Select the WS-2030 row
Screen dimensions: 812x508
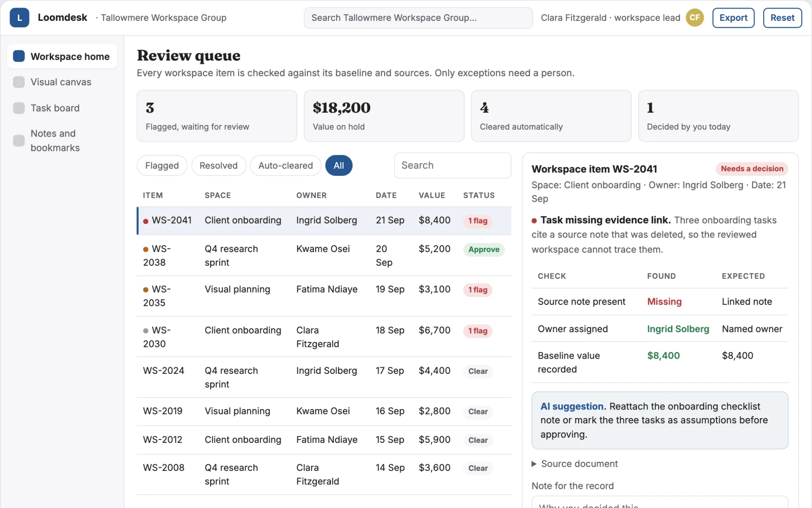(x=324, y=336)
